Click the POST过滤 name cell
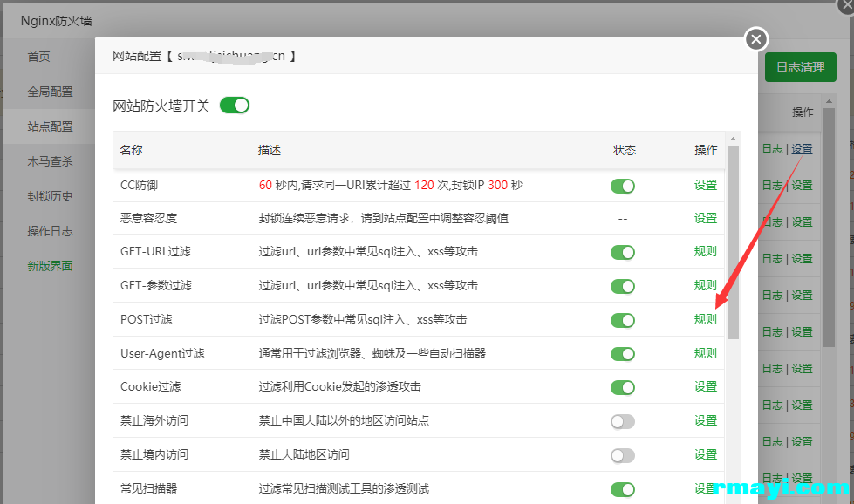Image resolution: width=854 pixels, height=504 pixels. click(146, 319)
